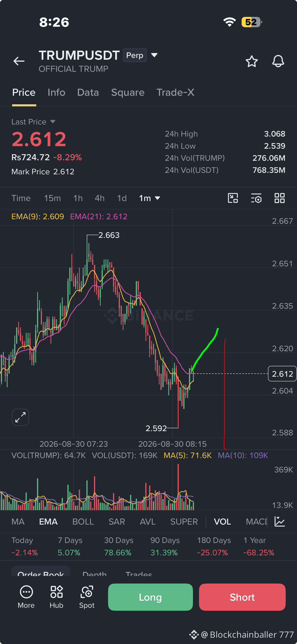This screenshot has width=297, height=644.
Task: Tap the 24h Low value 2.539
Action: 275,146
